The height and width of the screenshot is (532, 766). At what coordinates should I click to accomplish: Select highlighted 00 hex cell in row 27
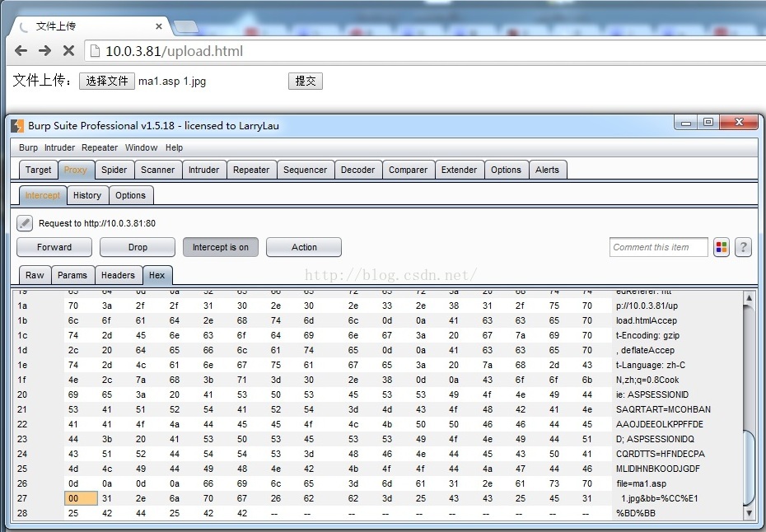pyautogui.click(x=81, y=498)
